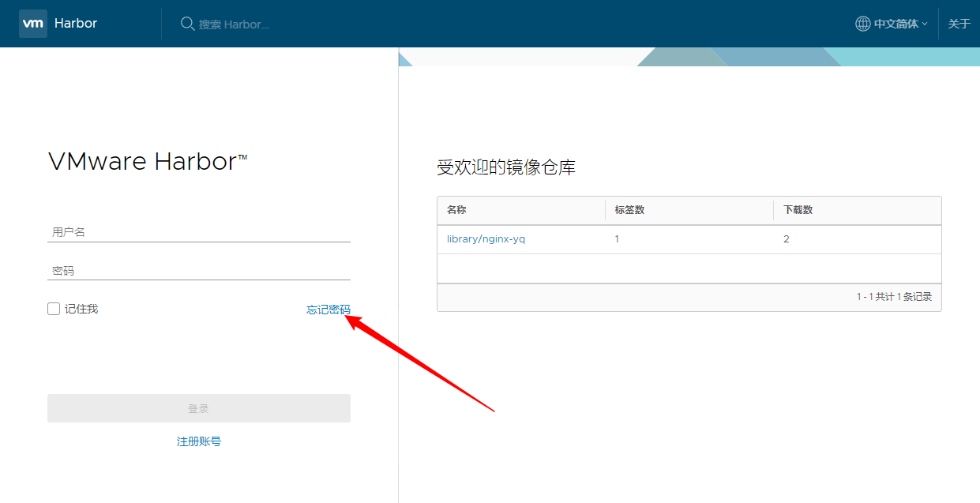This screenshot has width=980, height=503.
Task: Click the magnifier search icon
Action: tap(187, 24)
